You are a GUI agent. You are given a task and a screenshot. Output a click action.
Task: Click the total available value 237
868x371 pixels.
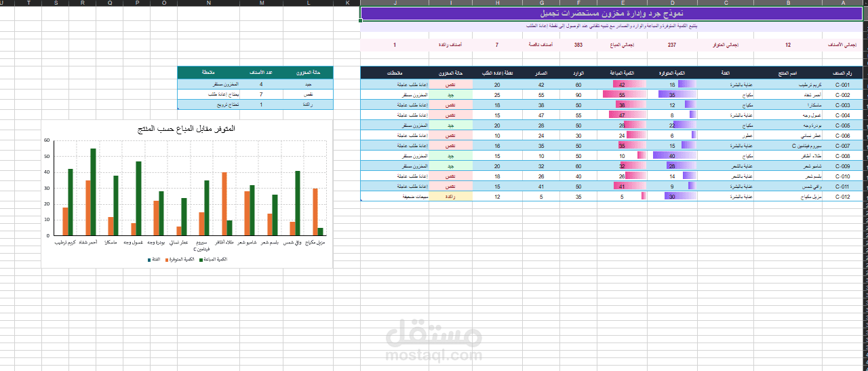pos(671,45)
